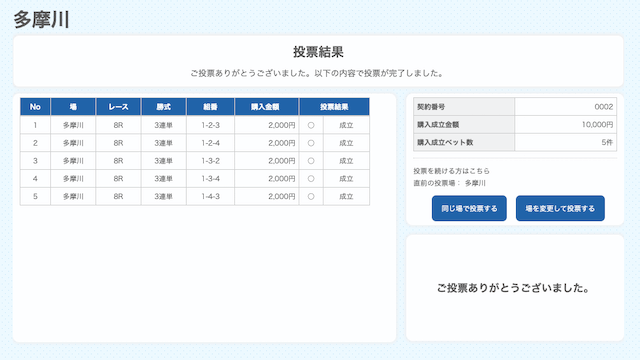This screenshot has width=640, height=360.
Task: Click 多摩川 venue cell in row 1-4-3
Action: (73, 196)
